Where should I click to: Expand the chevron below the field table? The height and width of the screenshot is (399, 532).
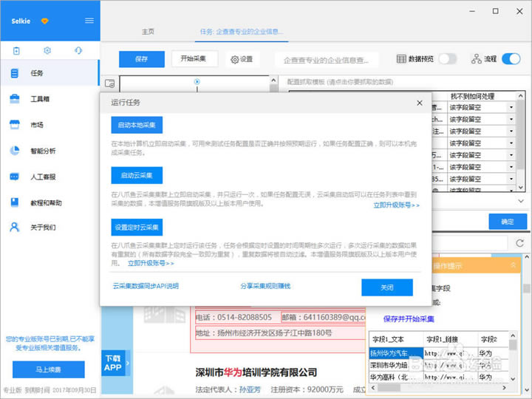click(x=520, y=201)
